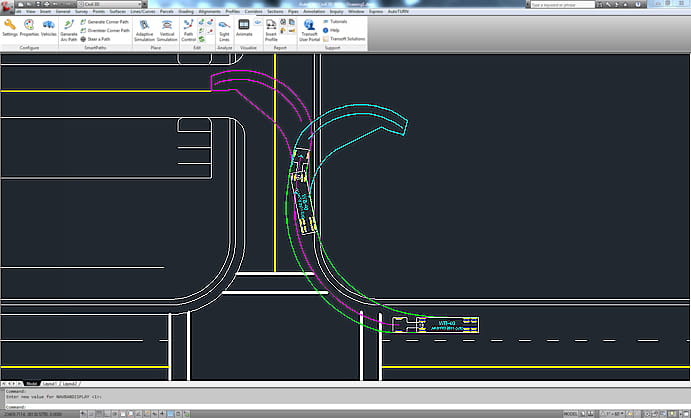The width and height of the screenshot is (691, 418).
Task: Open the View menu
Action: 30,11
